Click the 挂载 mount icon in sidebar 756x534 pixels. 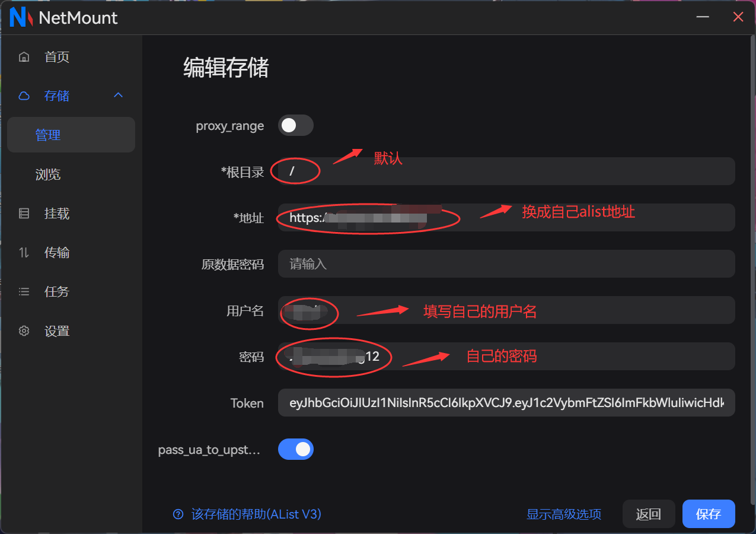24,214
